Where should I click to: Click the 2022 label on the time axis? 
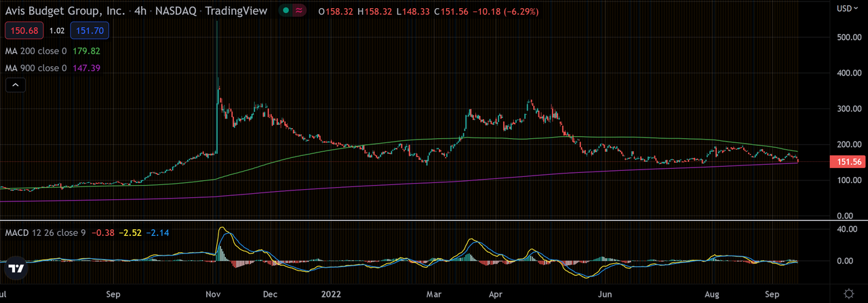click(330, 296)
